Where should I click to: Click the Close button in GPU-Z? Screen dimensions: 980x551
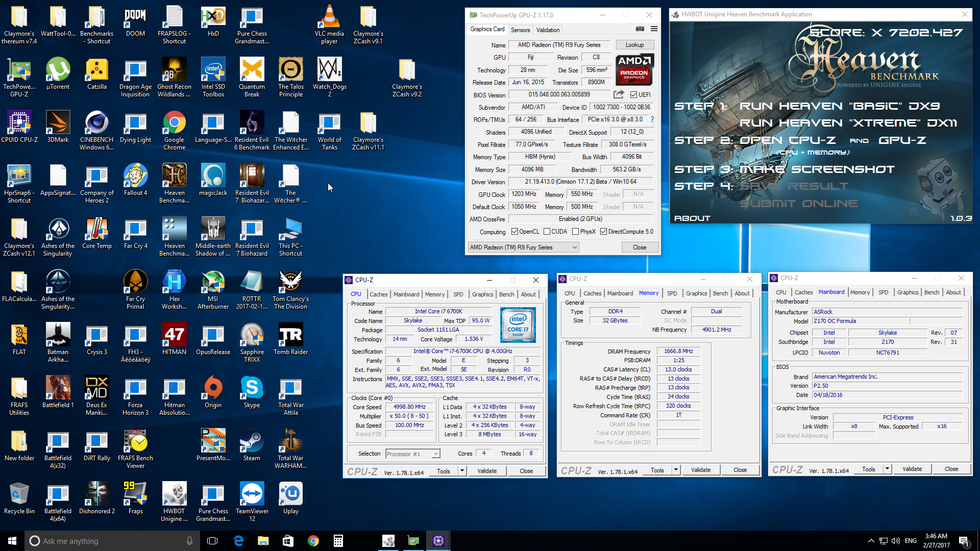[x=640, y=247]
